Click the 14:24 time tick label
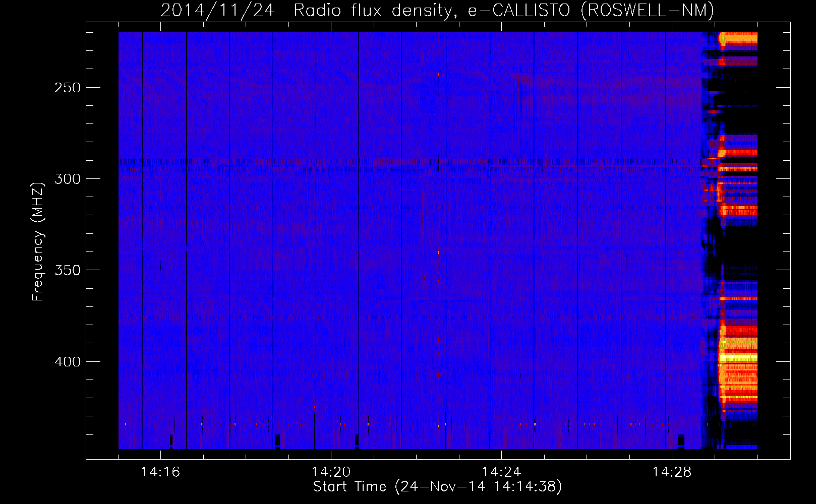The width and height of the screenshot is (816, 504). [x=501, y=472]
